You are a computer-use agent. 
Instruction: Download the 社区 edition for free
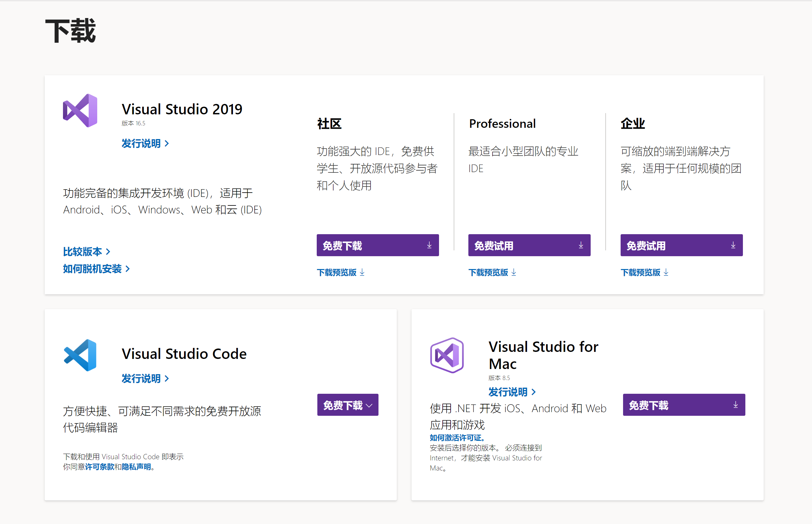377,245
